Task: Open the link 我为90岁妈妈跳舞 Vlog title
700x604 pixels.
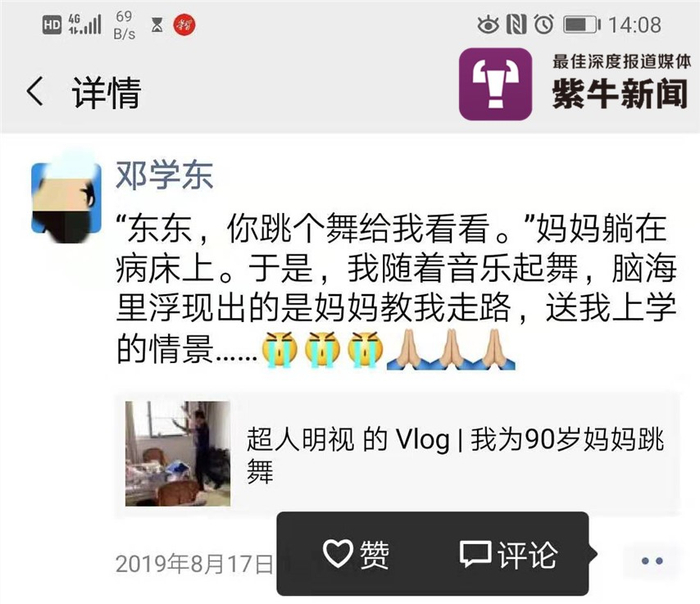Action: click(x=455, y=454)
